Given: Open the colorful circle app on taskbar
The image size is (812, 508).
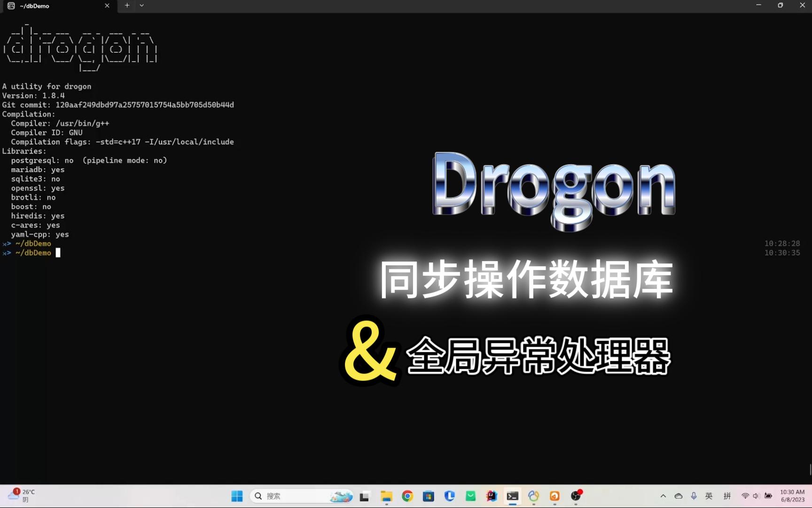Looking at the screenshot, I should click(534, 496).
